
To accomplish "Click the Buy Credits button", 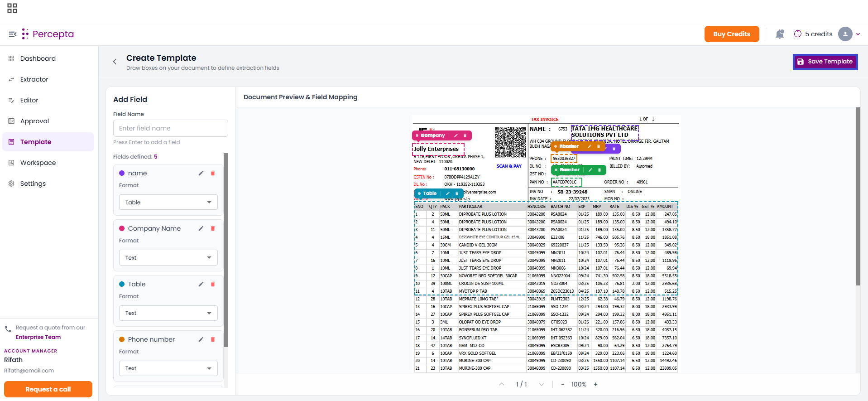I will pyautogui.click(x=732, y=34).
